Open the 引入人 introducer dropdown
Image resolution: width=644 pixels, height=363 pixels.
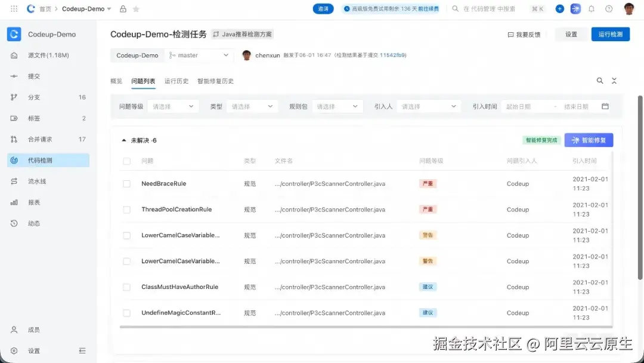tap(428, 106)
